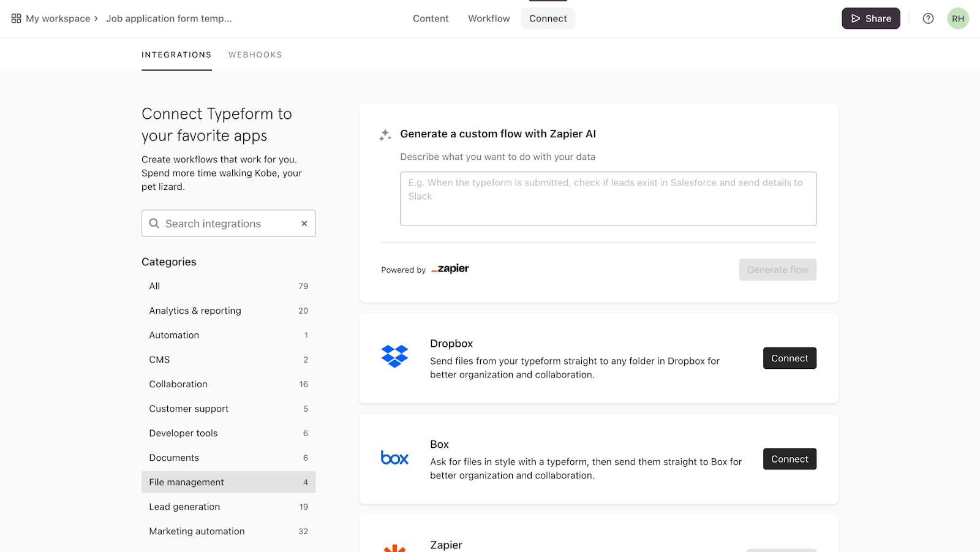Image resolution: width=980 pixels, height=552 pixels.
Task: Open the My workspace grid icon
Action: (17, 18)
